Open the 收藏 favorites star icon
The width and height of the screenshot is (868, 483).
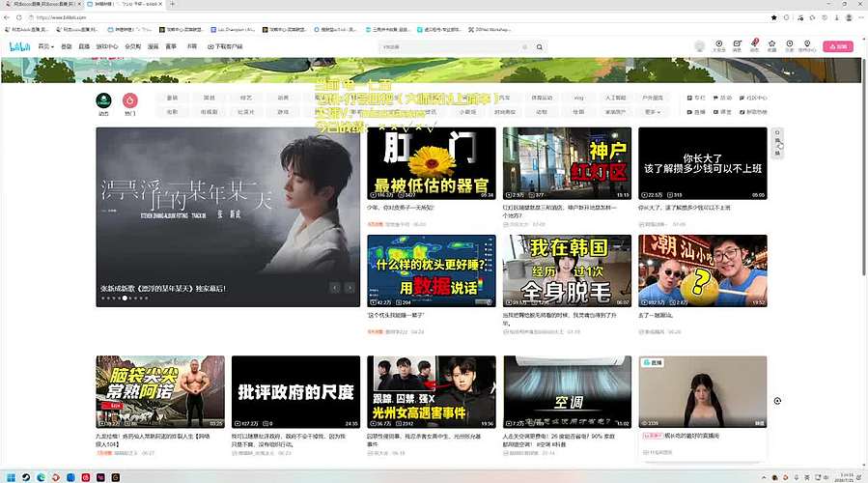point(771,43)
